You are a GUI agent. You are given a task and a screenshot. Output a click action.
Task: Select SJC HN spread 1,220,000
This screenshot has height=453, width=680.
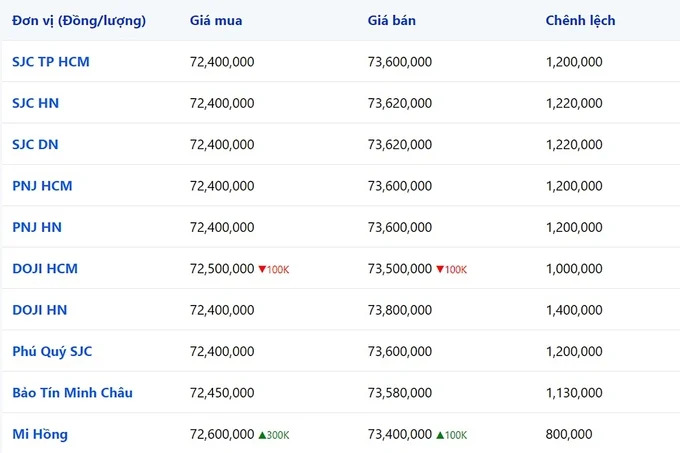click(x=574, y=103)
